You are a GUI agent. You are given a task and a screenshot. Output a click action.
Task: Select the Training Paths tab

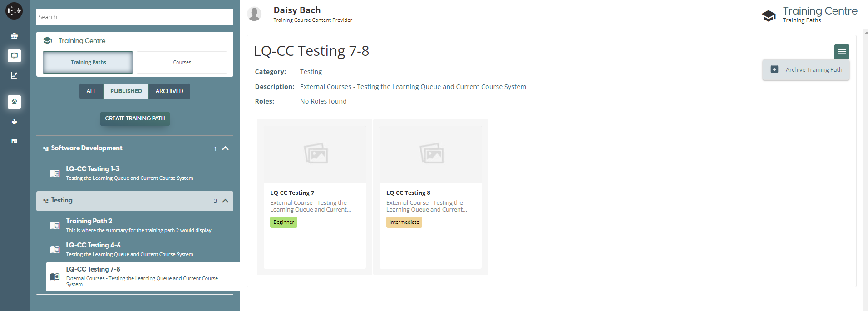[x=88, y=62]
